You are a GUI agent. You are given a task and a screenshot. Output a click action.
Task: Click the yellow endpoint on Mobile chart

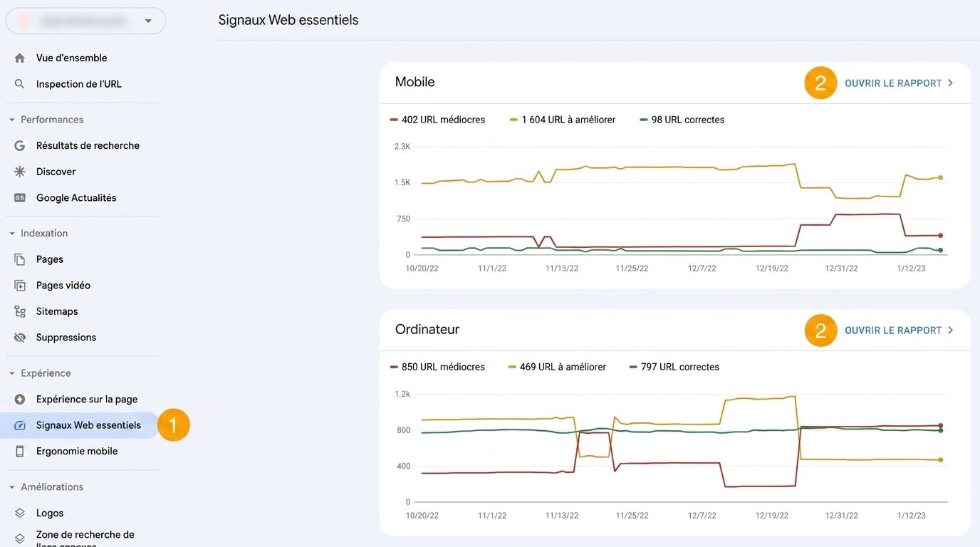tap(940, 177)
